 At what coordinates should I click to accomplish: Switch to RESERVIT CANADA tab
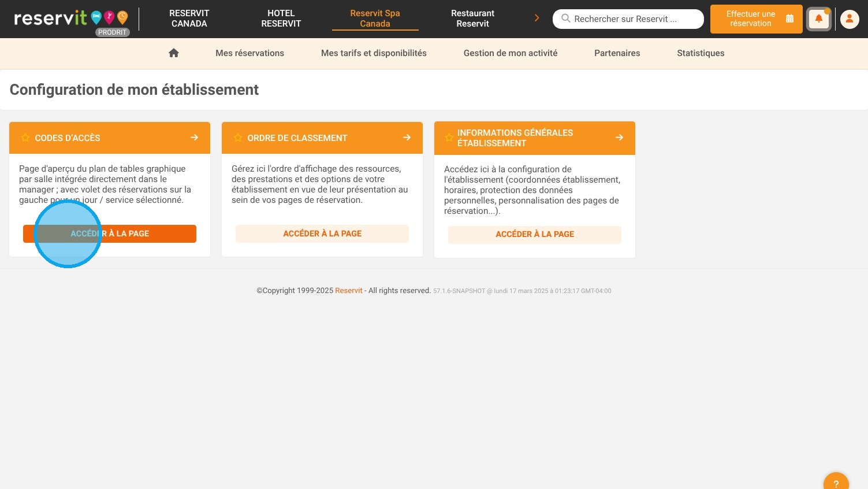[189, 18]
